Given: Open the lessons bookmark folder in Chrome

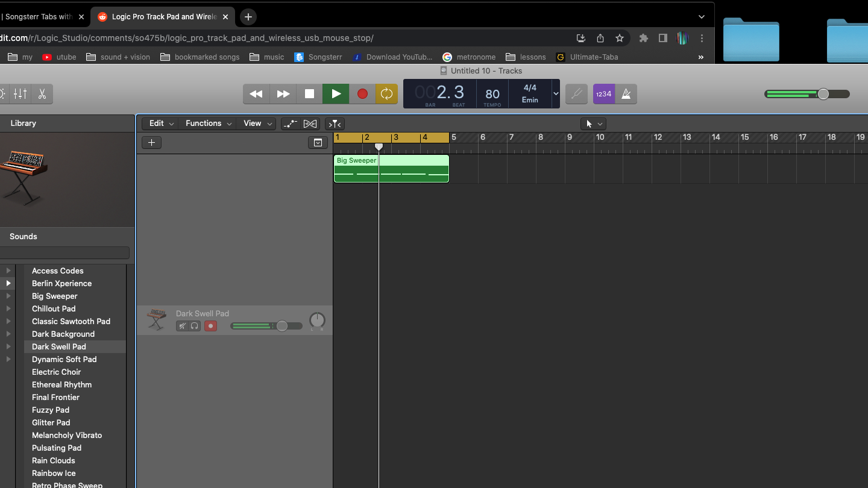Looking at the screenshot, I should coord(526,57).
